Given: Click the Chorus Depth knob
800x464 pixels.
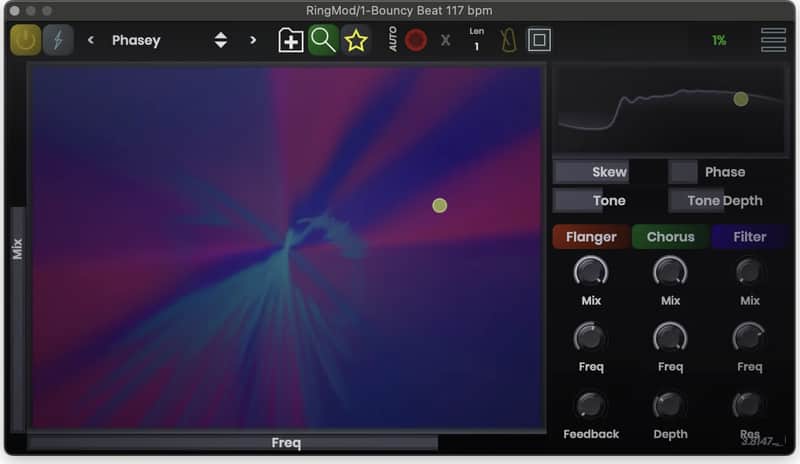Looking at the screenshot, I should pyautogui.click(x=669, y=405).
